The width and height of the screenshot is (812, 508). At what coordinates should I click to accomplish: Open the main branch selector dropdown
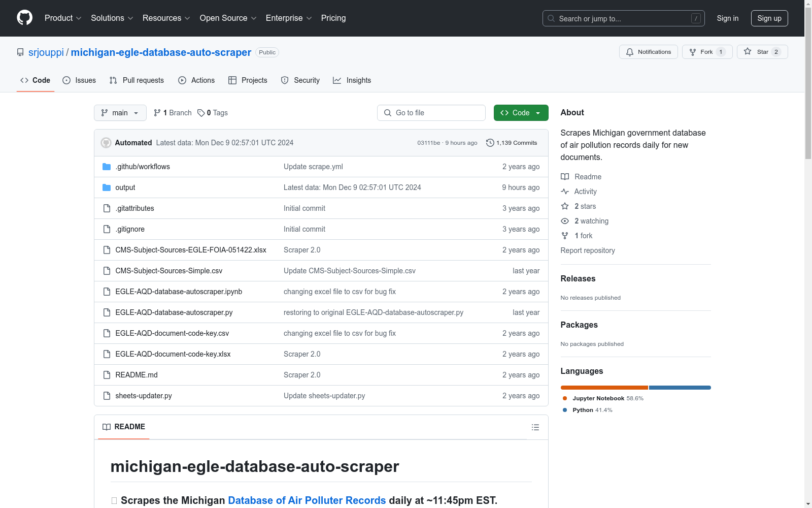pyautogui.click(x=120, y=113)
